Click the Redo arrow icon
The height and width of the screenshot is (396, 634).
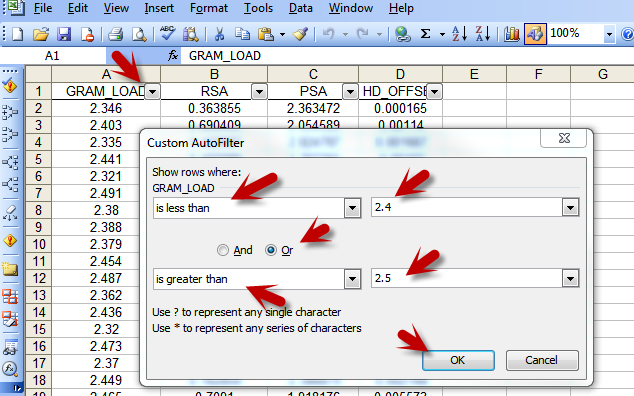363,34
